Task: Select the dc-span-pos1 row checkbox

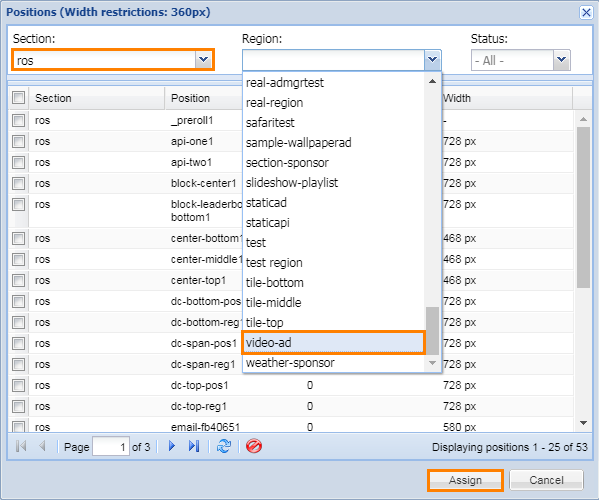Action: click(18, 343)
